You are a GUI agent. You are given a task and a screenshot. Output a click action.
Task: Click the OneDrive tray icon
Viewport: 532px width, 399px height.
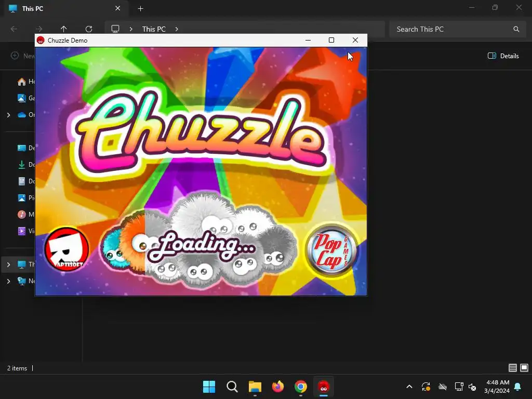443,387
